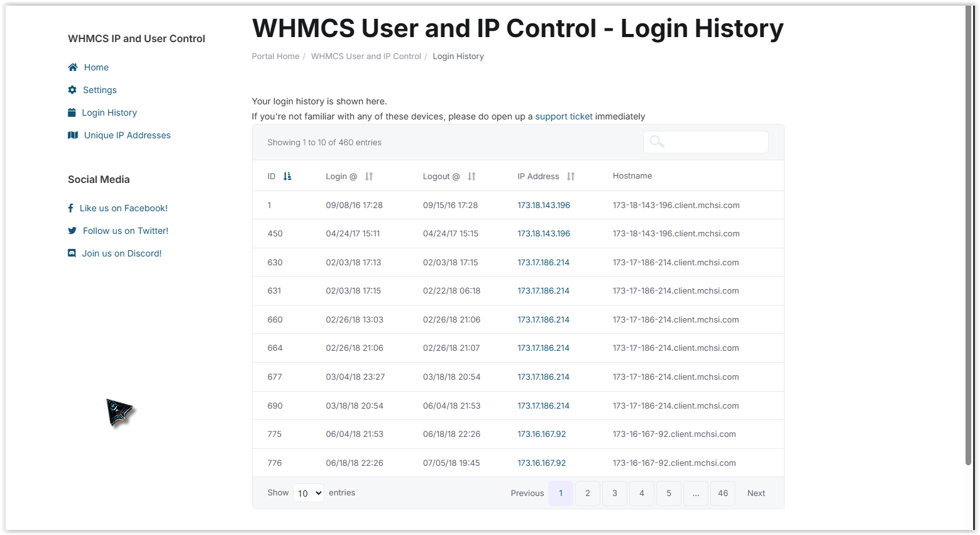Image resolution: width=980 pixels, height=535 pixels.
Task: Click IP 173.17.186.214 in row ID 631
Action: (543, 290)
